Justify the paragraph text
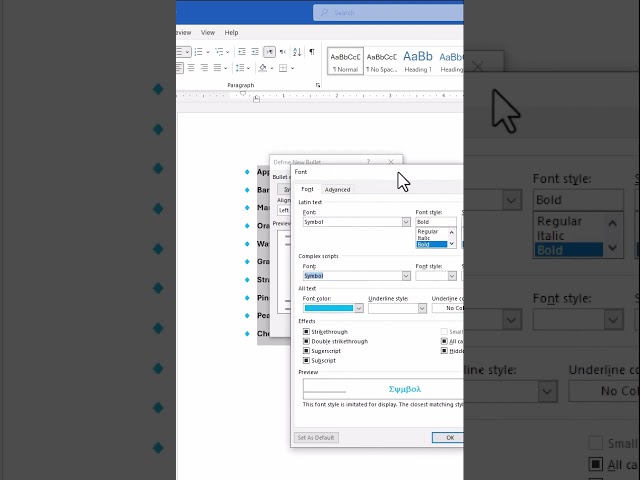Viewport: 640px width, 480px height. (218, 68)
